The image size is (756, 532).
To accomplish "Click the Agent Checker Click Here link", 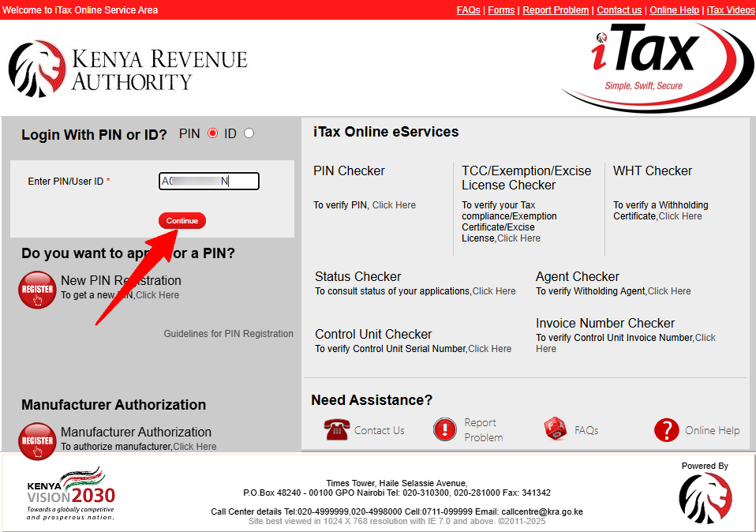I will click(x=668, y=290).
